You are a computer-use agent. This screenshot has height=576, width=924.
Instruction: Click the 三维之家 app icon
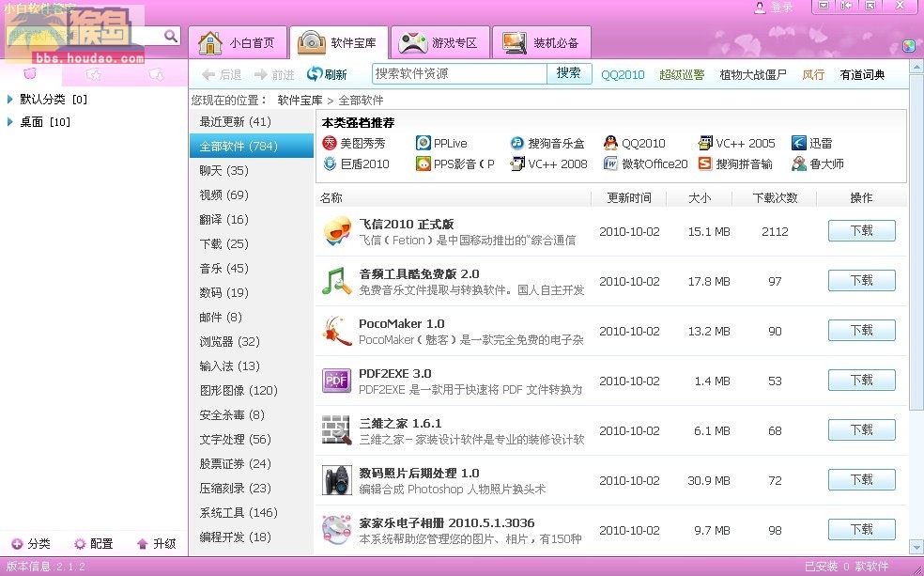[x=337, y=430]
